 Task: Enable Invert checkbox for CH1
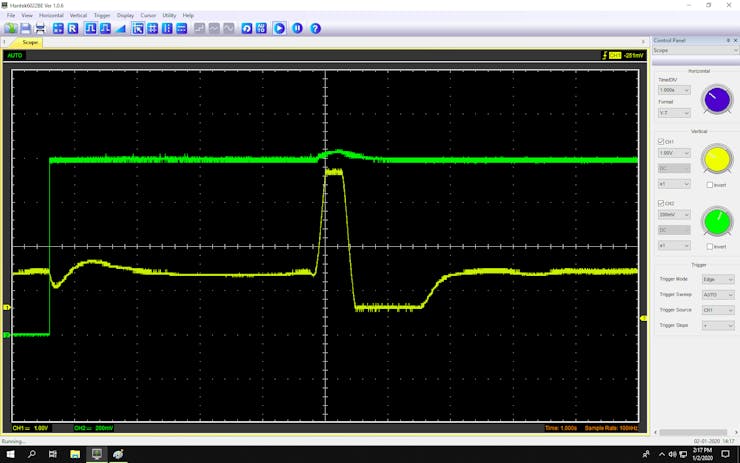[x=710, y=185]
